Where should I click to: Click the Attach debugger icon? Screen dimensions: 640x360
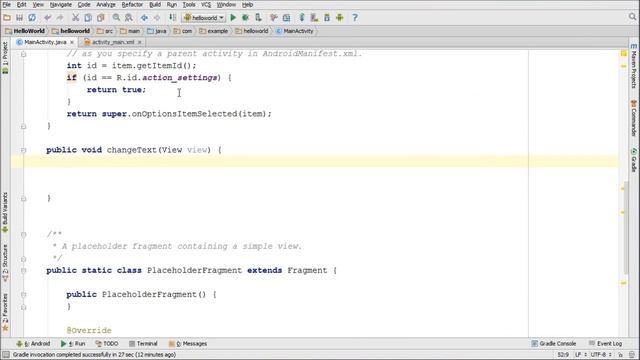[258, 18]
